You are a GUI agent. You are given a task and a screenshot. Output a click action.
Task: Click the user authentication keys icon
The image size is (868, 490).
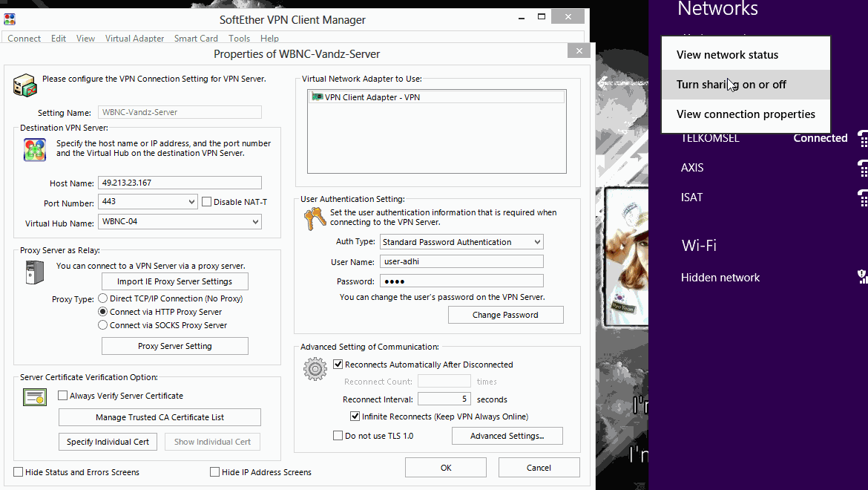pyautogui.click(x=315, y=219)
